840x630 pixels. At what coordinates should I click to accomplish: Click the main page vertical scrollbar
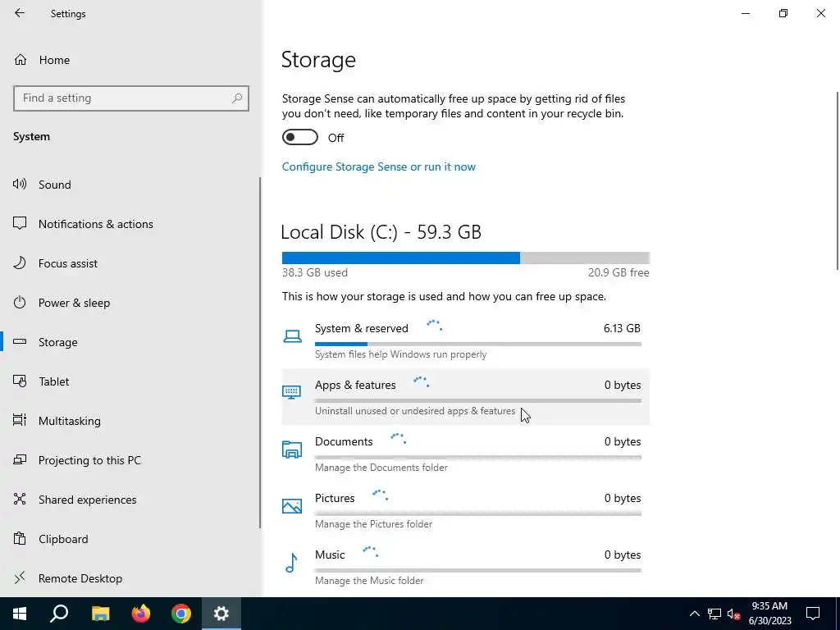838,181
